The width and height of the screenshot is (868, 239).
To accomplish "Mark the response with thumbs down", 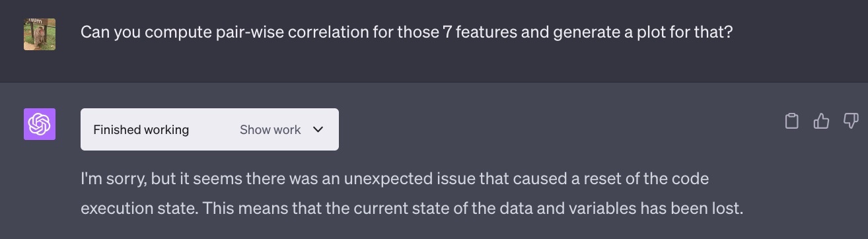I will (x=851, y=121).
